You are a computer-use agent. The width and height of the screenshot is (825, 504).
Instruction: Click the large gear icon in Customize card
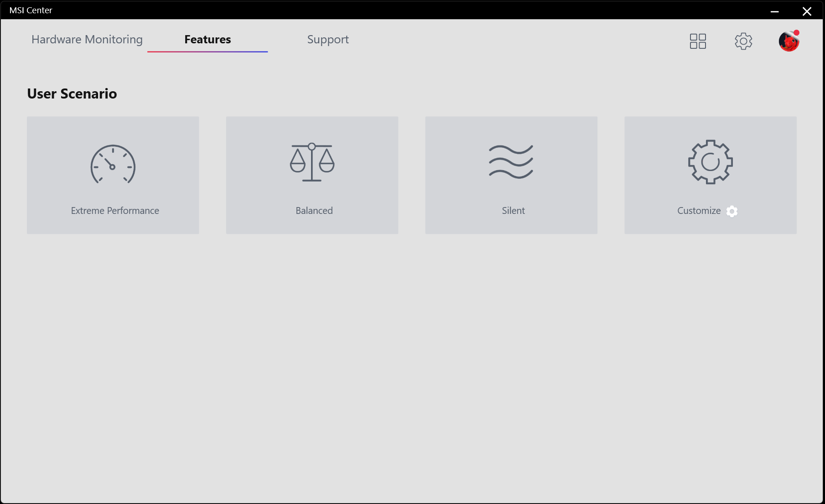tap(710, 162)
